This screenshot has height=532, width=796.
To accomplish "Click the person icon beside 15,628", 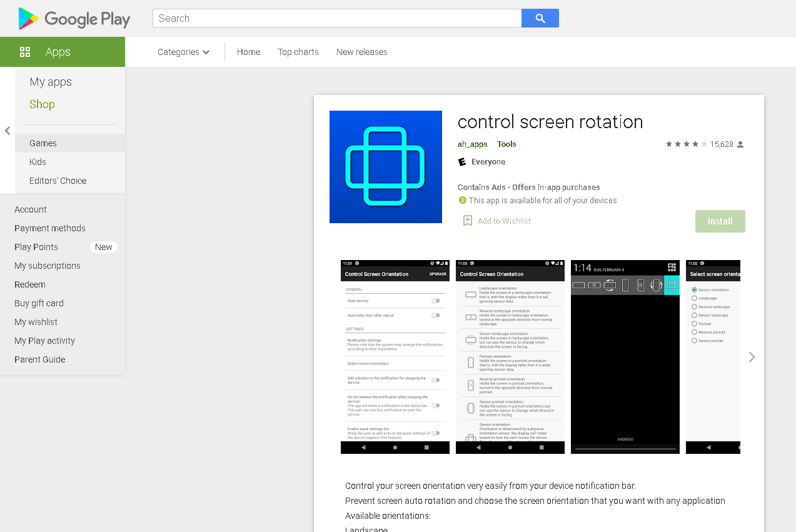I will [x=740, y=144].
